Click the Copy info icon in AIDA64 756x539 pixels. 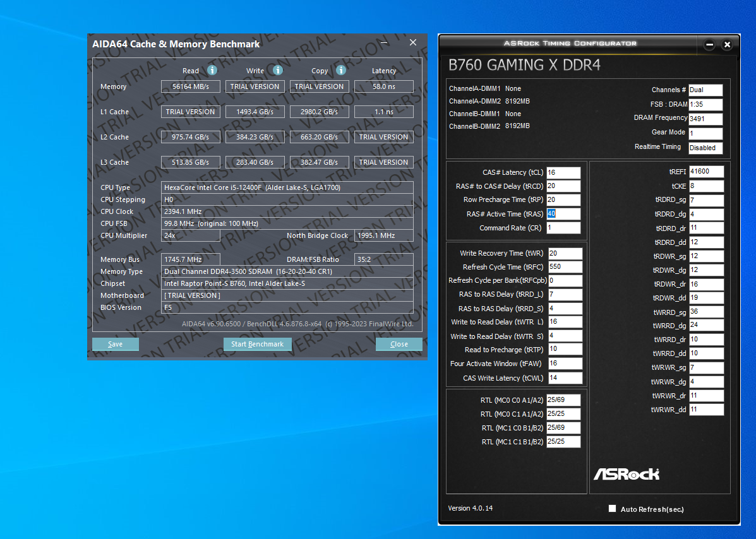[341, 70]
